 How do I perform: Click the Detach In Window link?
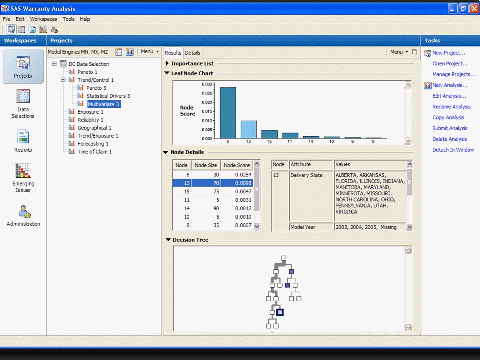coord(453,150)
